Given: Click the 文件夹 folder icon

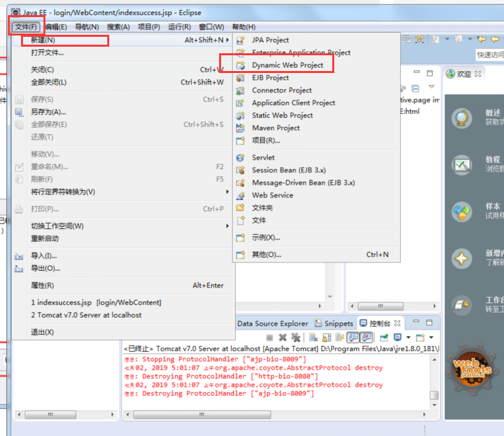Looking at the screenshot, I should [x=240, y=208].
